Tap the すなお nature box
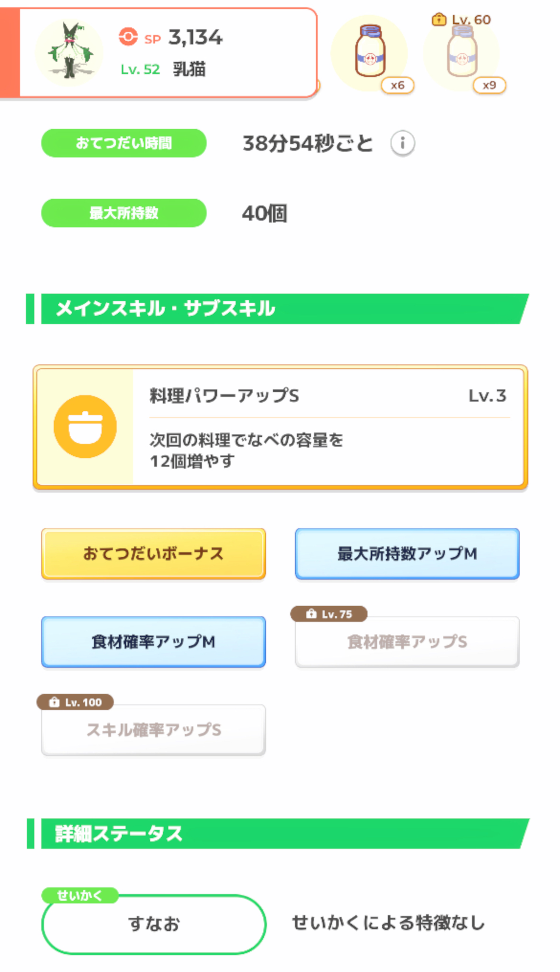 153,924
